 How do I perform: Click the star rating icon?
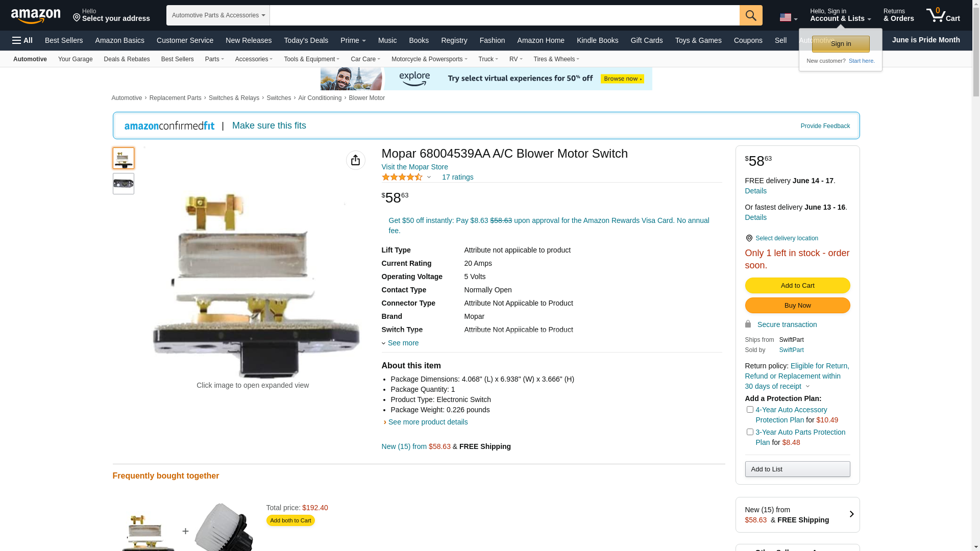pyautogui.click(x=402, y=177)
